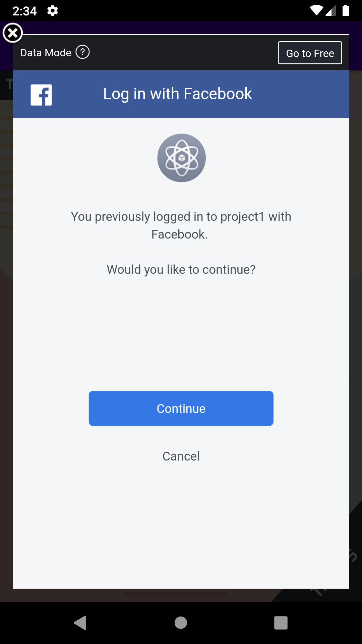Click the continue confirmation message text
Image resolution: width=362 pixels, height=644 pixels.
pos(181,269)
